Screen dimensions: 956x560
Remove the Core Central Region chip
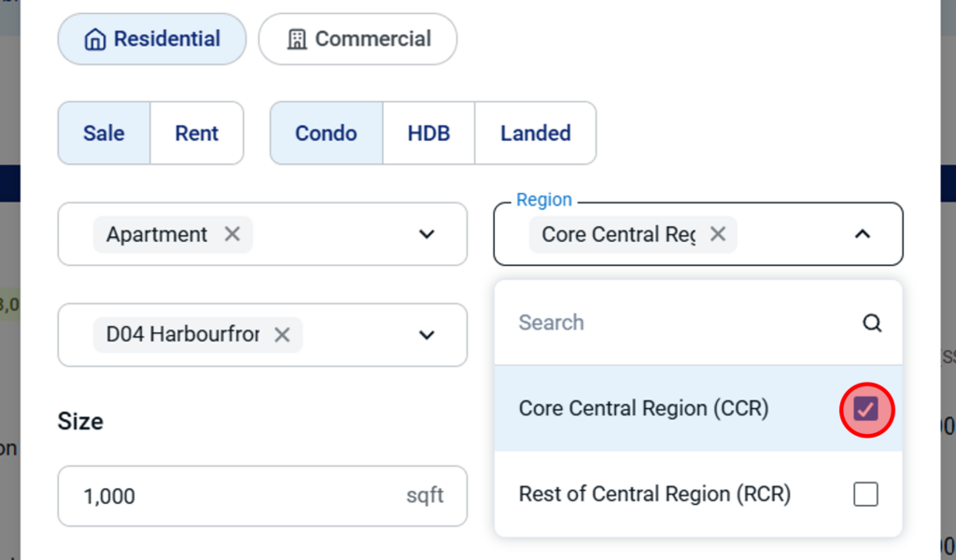(717, 233)
